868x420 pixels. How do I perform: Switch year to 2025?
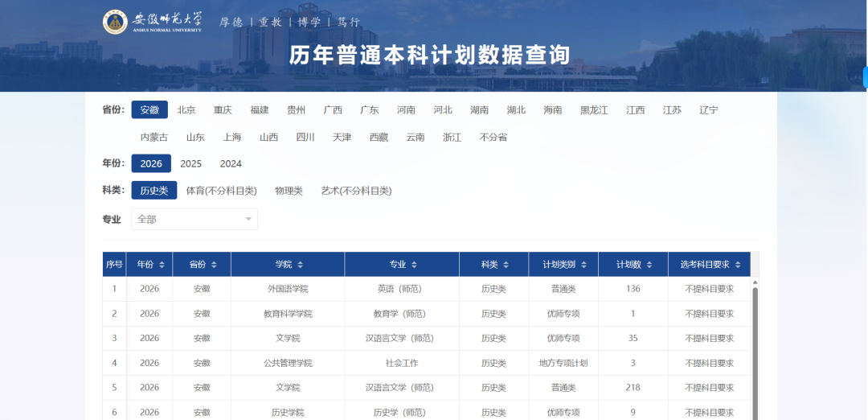tap(191, 163)
